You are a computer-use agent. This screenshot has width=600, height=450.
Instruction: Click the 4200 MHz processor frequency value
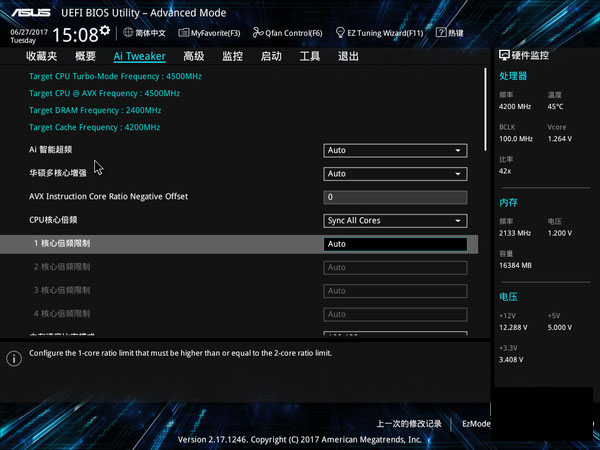point(515,107)
